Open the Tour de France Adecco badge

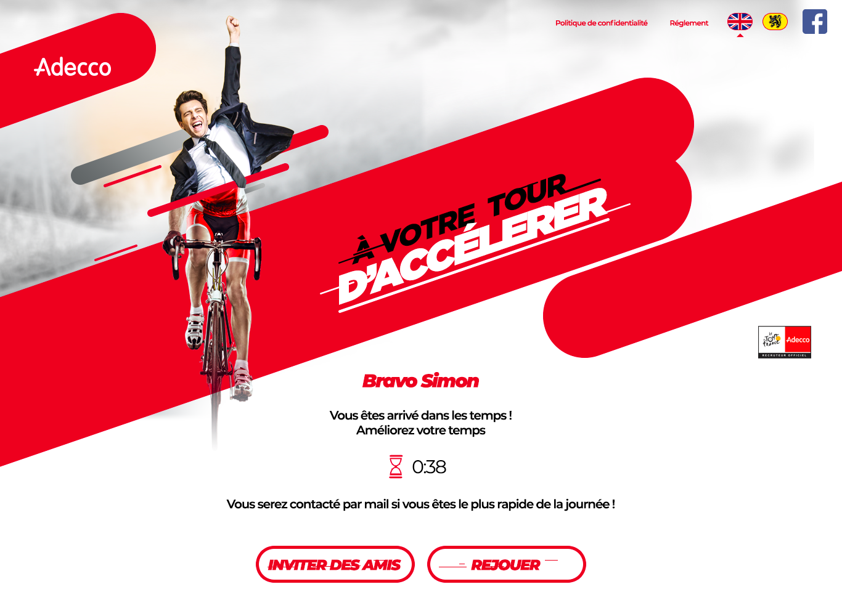coord(784,342)
